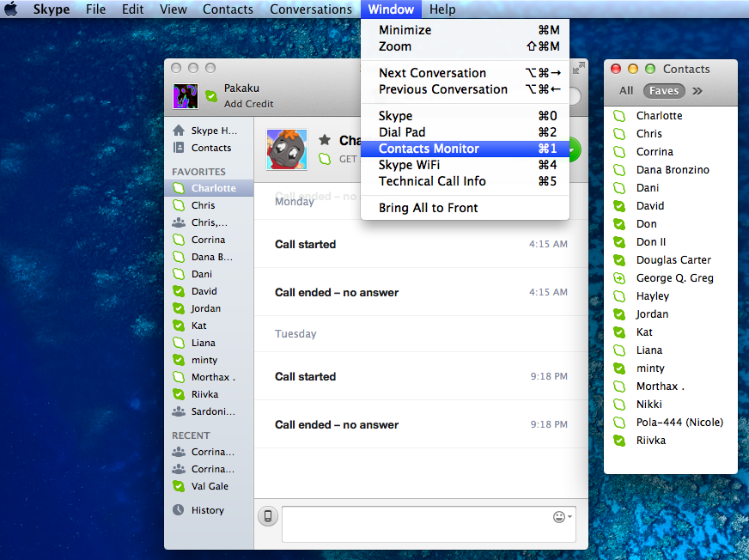Click the SMS phone icon beside message box
The image size is (749, 560).
(268, 516)
